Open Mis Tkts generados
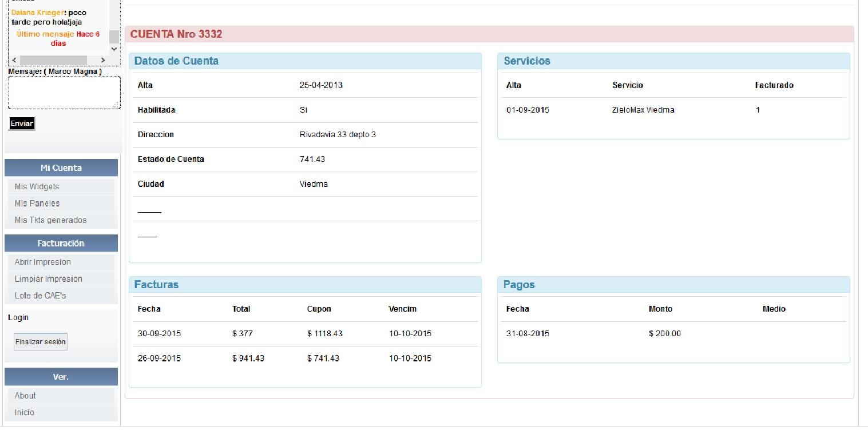This screenshot has width=868, height=434. (51, 220)
